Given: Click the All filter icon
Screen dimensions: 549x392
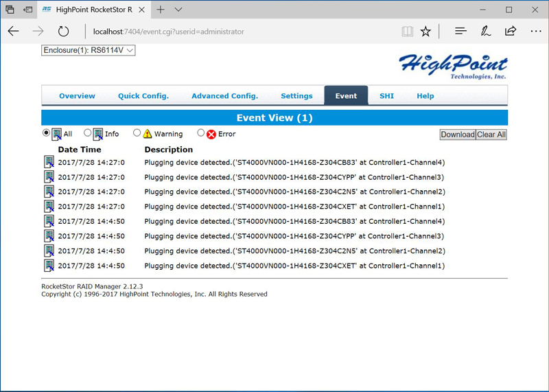Looking at the screenshot, I should [57, 134].
